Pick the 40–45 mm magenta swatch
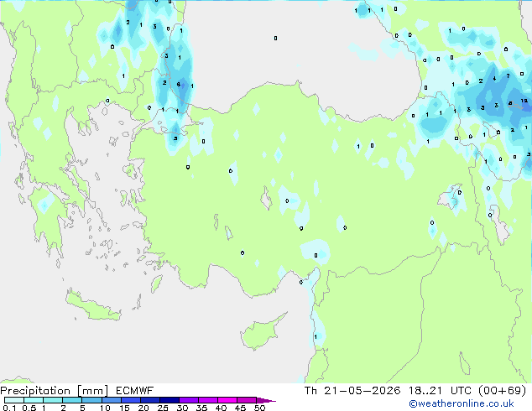The height and width of the screenshot is (411, 532). point(227,400)
